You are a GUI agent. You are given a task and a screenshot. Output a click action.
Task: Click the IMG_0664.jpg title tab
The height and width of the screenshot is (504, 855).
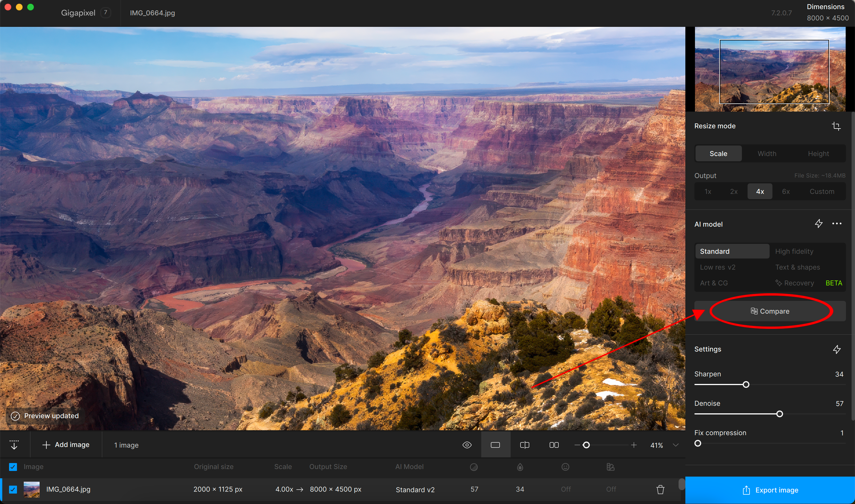click(152, 13)
